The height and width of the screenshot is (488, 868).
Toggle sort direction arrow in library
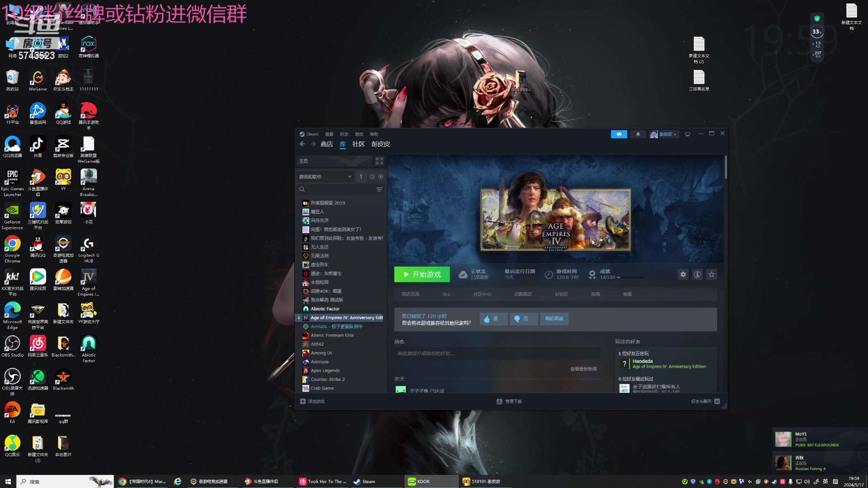[361, 177]
